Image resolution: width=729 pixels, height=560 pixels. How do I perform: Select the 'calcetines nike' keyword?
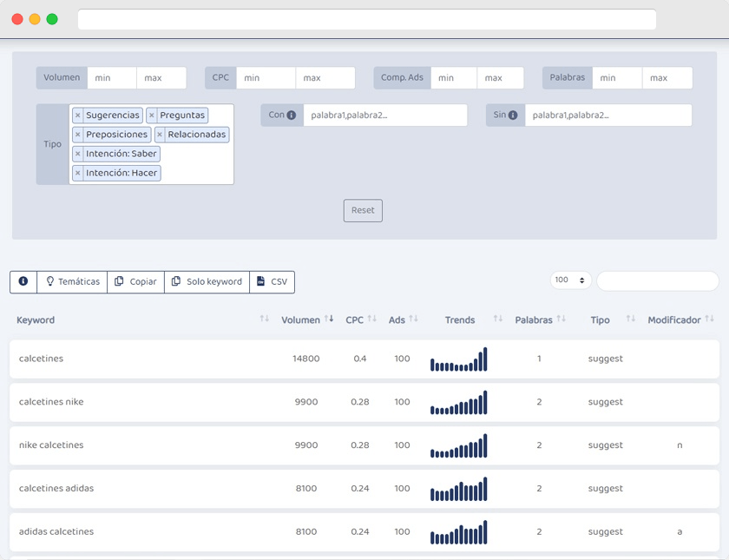click(51, 402)
